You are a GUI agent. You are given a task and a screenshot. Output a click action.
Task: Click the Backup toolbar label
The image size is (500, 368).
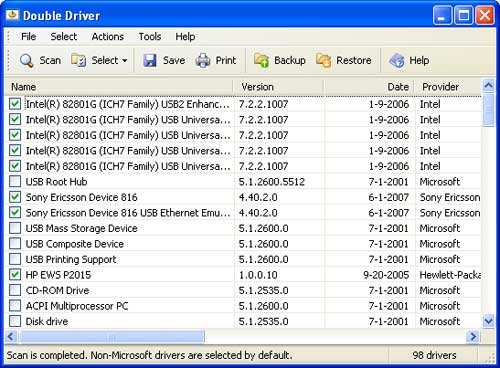click(290, 60)
